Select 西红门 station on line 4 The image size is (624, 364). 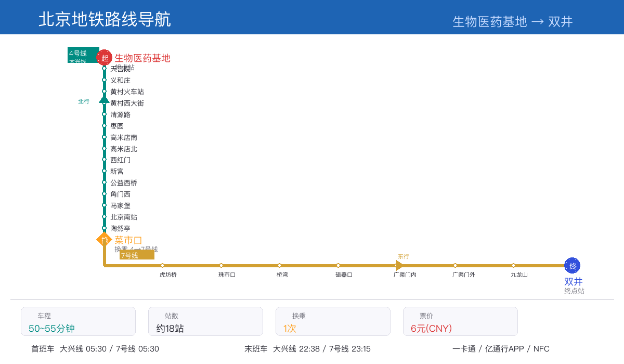pyautogui.click(x=120, y=160)
